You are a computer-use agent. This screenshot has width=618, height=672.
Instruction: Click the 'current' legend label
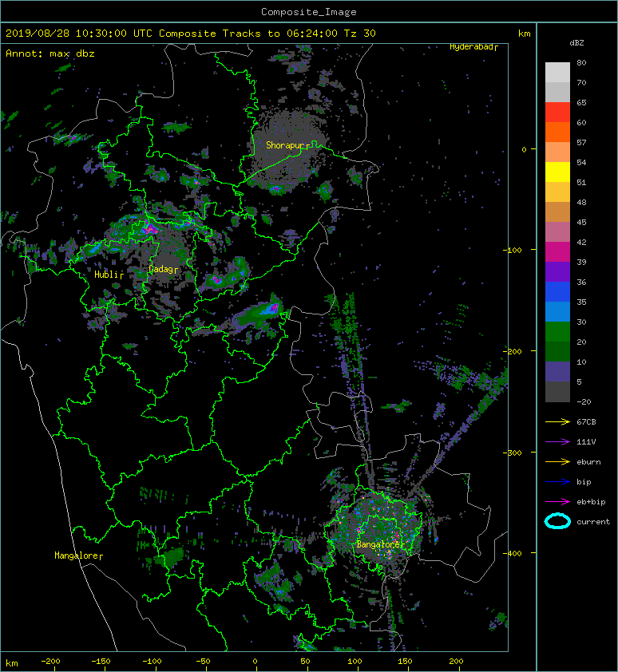tap(593, 522)
